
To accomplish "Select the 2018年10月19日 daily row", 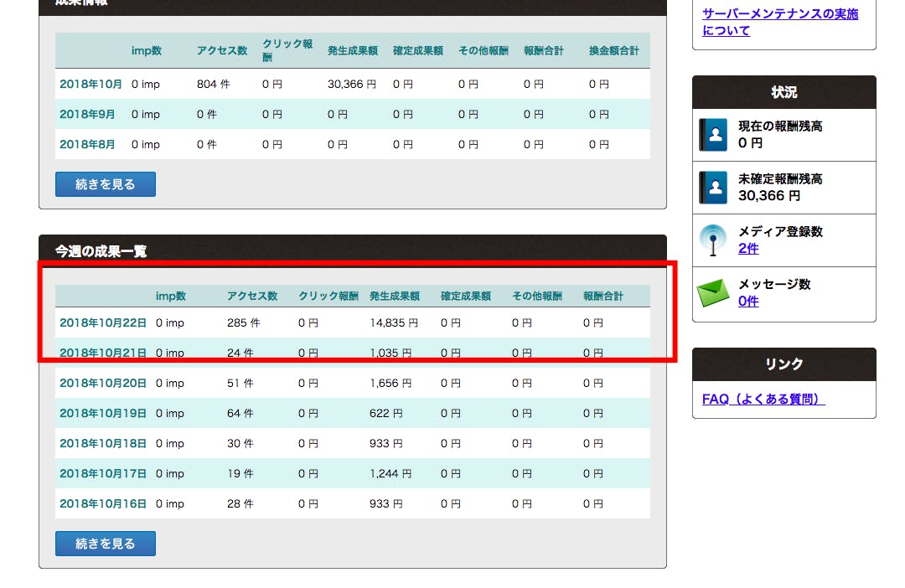I will coord(102,414).
